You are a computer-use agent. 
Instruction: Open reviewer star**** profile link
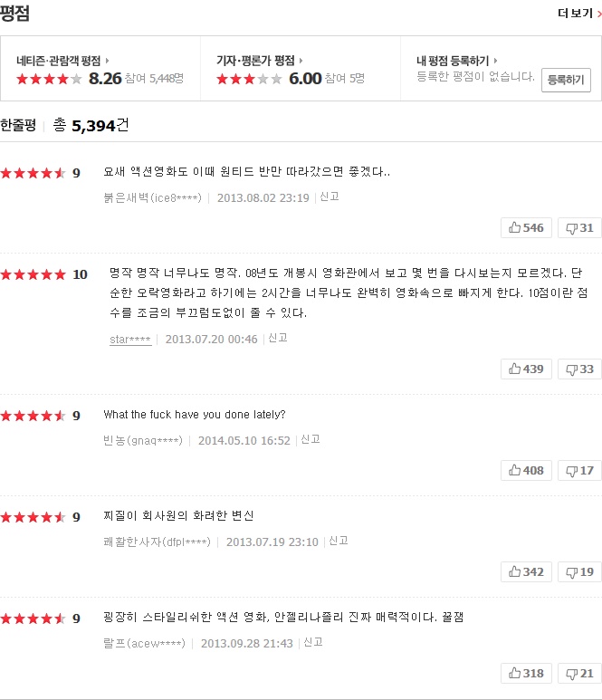[130, 339]
